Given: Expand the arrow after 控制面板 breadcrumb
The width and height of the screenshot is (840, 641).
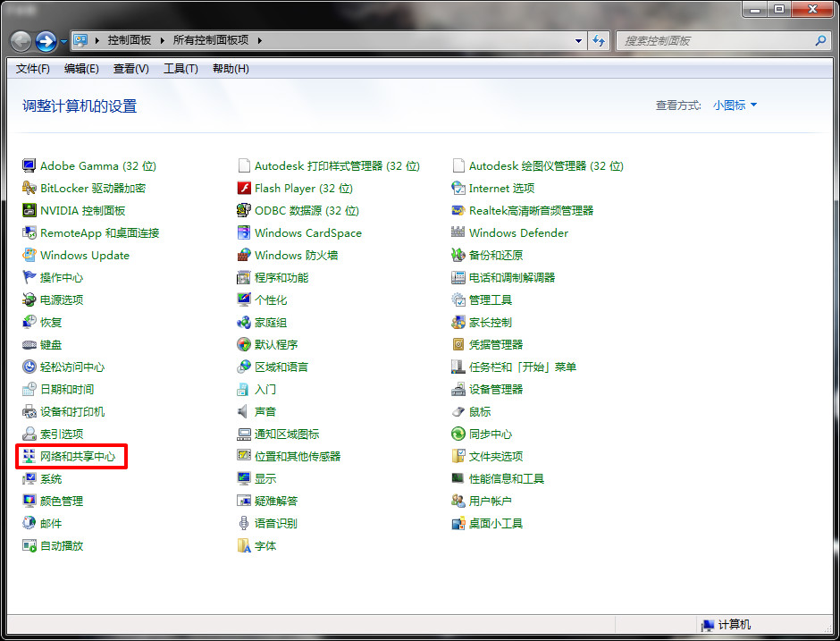Looking at the screenshot, I should pyautogui.click(x=162, y=40).
